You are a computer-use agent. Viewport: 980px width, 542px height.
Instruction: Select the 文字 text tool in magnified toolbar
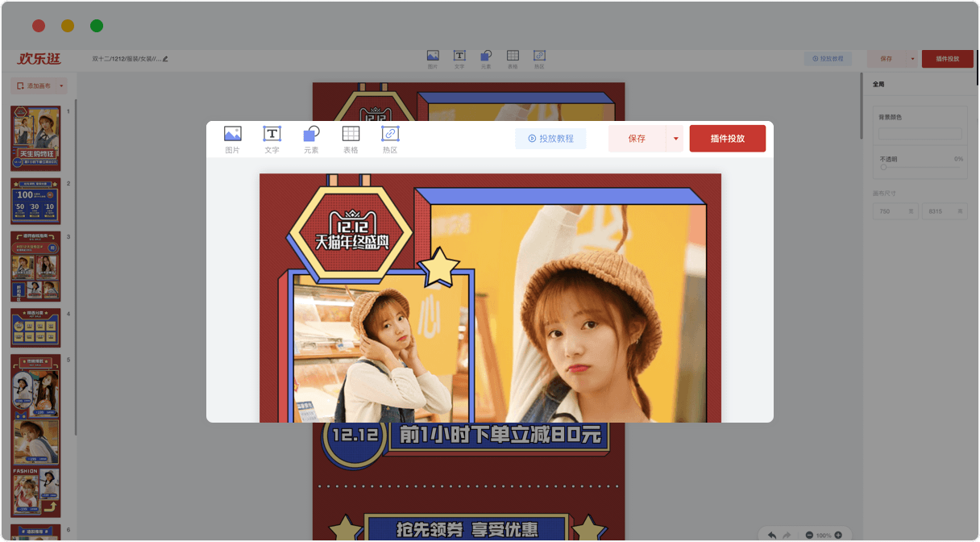(x=272, y=140)
